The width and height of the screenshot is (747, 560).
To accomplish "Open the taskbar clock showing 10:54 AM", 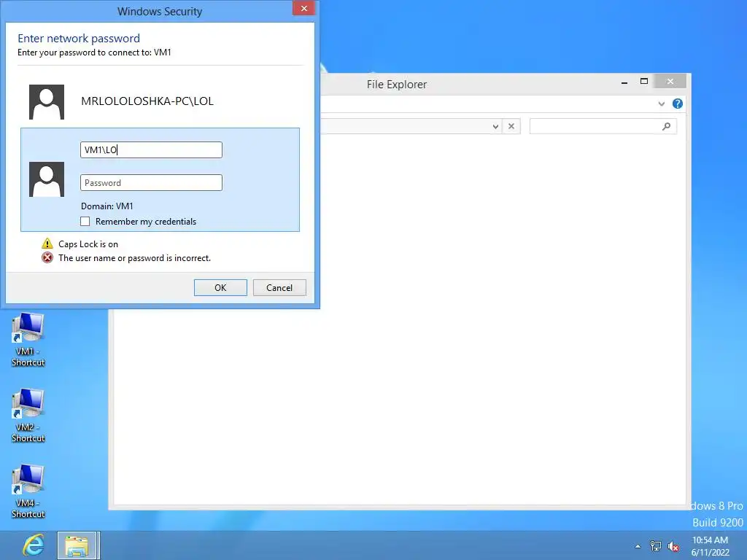I will point(711,546).
